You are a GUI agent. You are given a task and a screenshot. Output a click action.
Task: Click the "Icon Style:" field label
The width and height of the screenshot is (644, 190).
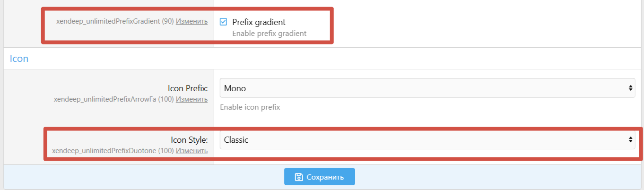[x=189, y=140]
